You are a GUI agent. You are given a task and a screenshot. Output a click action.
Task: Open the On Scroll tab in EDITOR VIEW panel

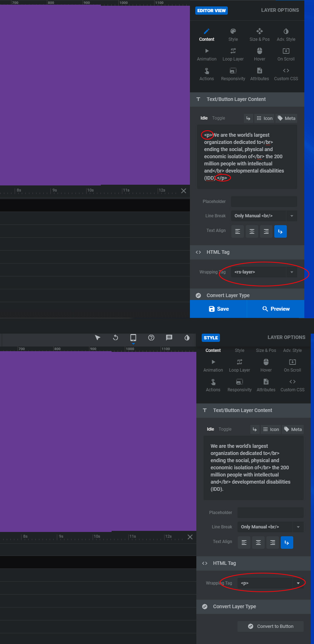286,54
